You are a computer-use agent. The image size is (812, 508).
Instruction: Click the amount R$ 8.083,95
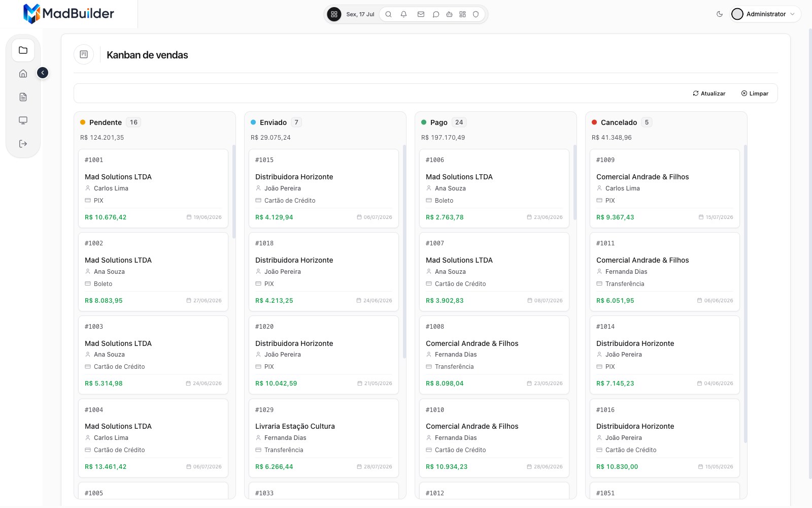coord(104,301)
